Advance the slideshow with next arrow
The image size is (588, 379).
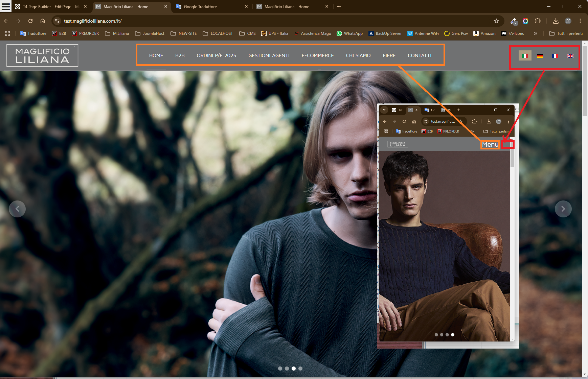click(x=563, y=209)
